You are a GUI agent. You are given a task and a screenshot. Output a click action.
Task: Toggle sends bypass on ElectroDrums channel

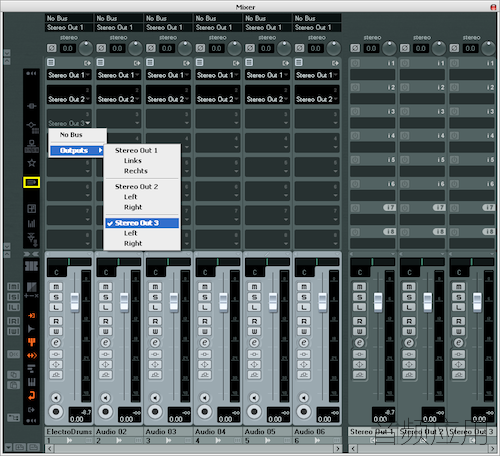(x=56, y=375)
